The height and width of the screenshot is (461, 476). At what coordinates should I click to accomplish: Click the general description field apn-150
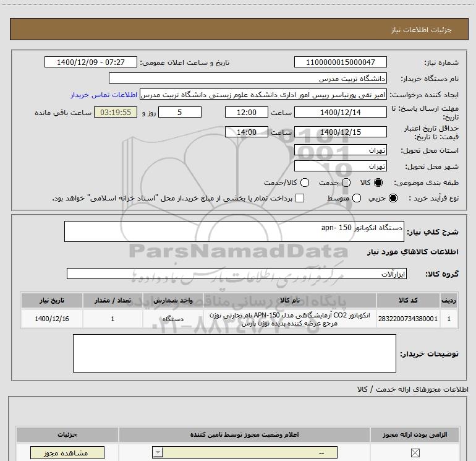[x=234, y=231]
